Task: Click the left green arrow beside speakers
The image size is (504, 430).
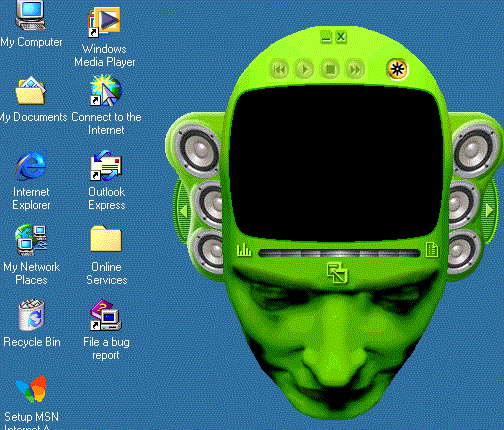Action: click(x=183, y=211)
